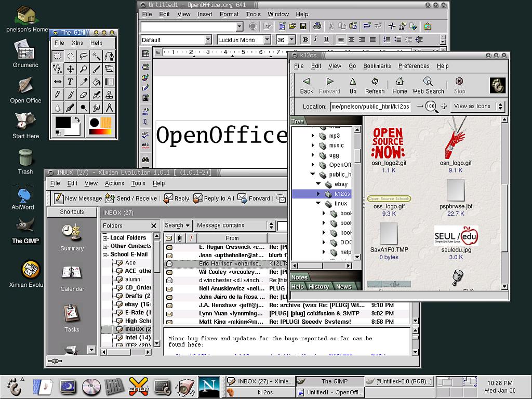This screenshot has height=399, width=532.
Task: Select the Magnify zoom tool in GIMP
Action: click(x=83, y=69)
